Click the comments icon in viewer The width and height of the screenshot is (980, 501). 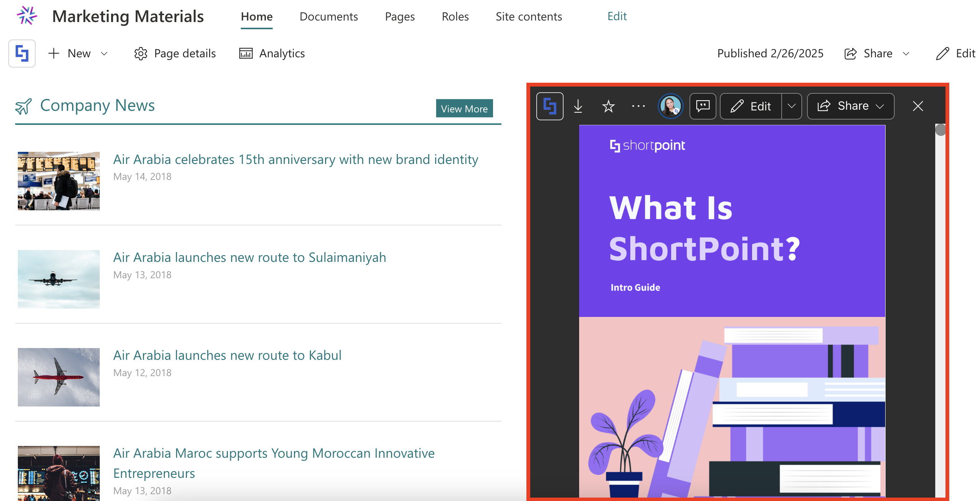702,106
